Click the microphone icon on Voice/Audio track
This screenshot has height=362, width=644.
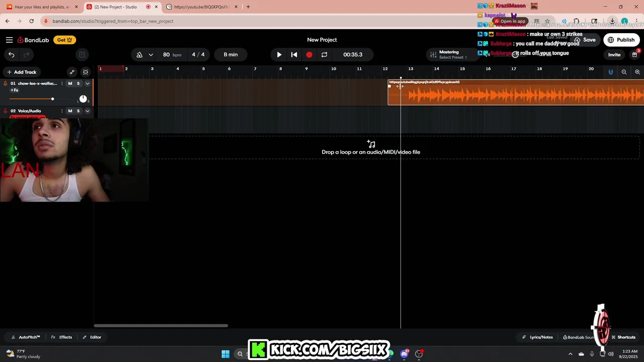click(6, 111)
